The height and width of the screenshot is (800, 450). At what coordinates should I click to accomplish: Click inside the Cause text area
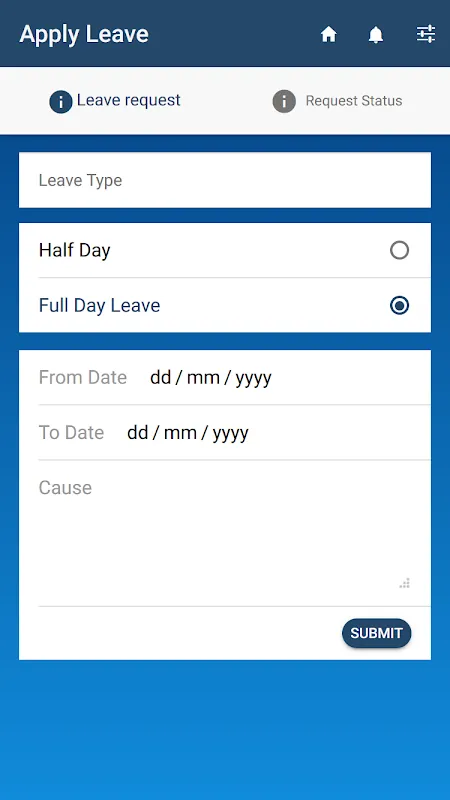point(225,534)
